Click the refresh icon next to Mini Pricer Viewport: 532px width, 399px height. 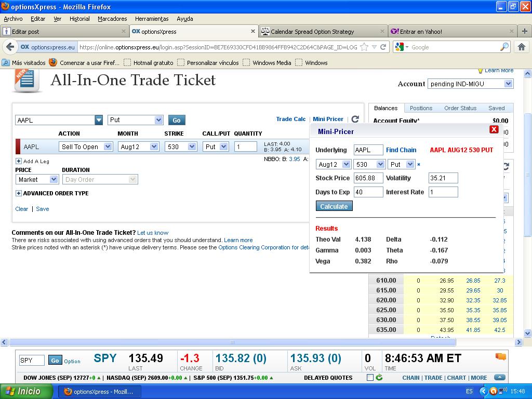click(355, 119)
